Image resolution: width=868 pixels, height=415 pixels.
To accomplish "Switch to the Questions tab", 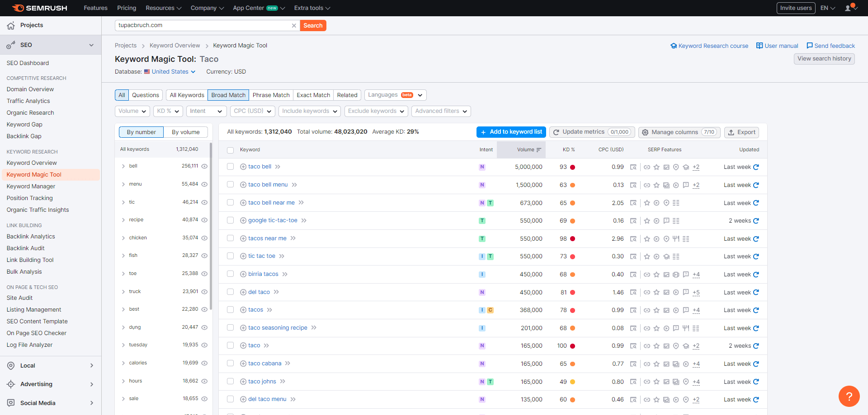I will coord(145,95).
